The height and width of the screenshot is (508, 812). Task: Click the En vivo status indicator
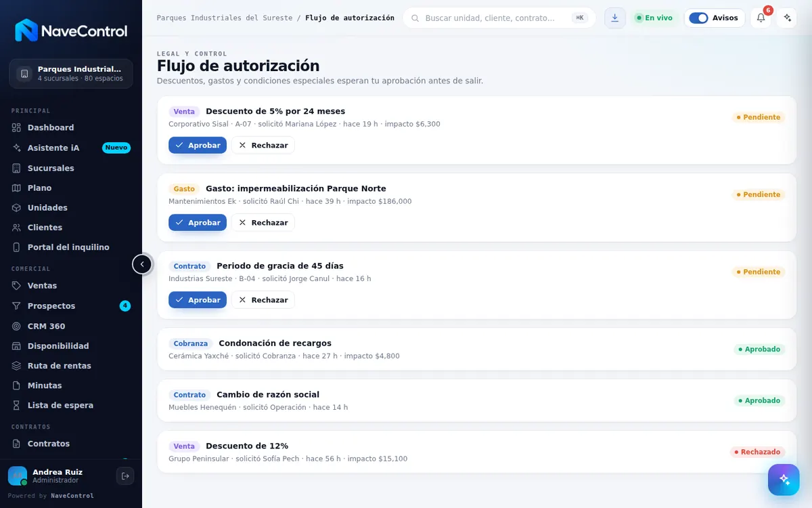[654, 18]
